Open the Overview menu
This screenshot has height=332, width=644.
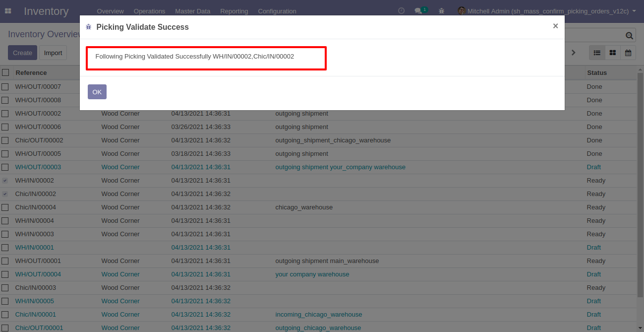tap(110, 11)
